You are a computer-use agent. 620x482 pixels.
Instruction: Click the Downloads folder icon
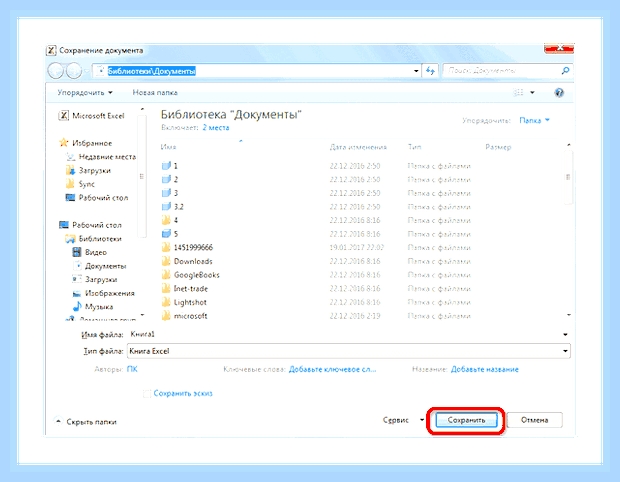[166, 261]
